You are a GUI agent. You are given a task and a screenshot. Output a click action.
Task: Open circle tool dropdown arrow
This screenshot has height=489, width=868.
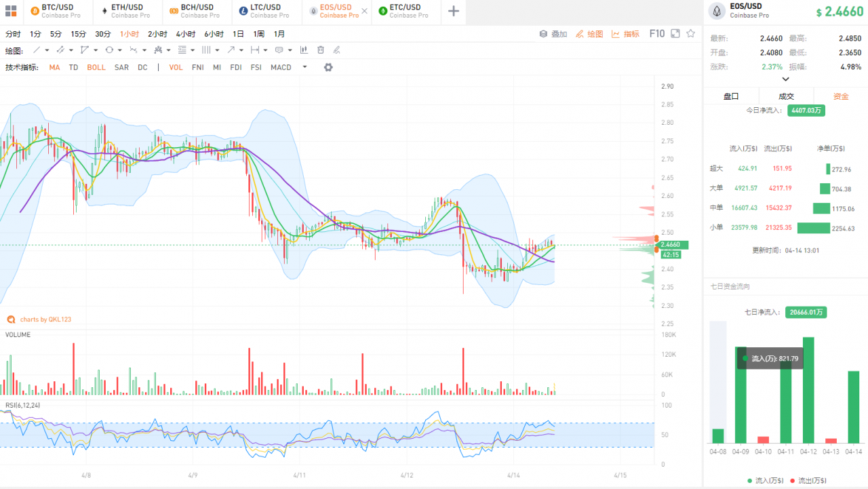[120, 50]
